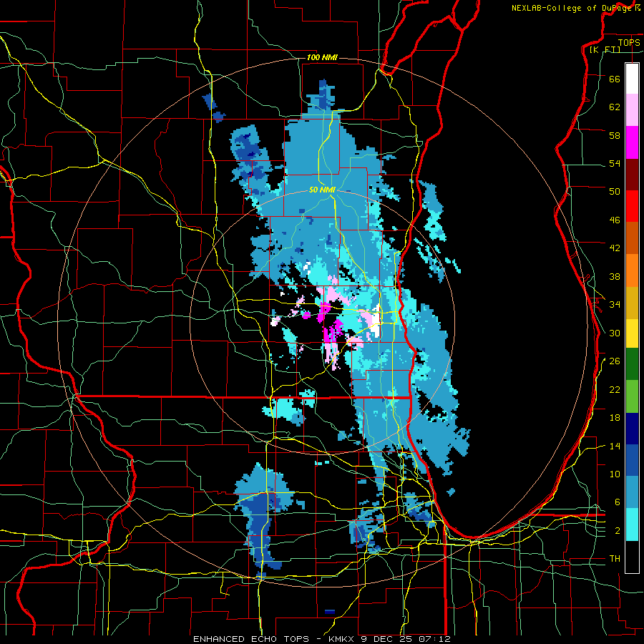The image size is (644, 644).
Task: Select the legend value 42
Action: pos(615,248)
